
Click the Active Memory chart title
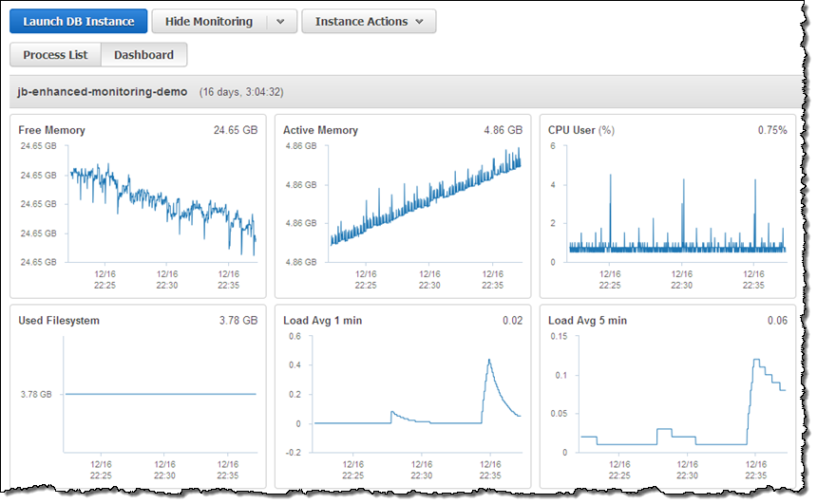click(320, 130)
